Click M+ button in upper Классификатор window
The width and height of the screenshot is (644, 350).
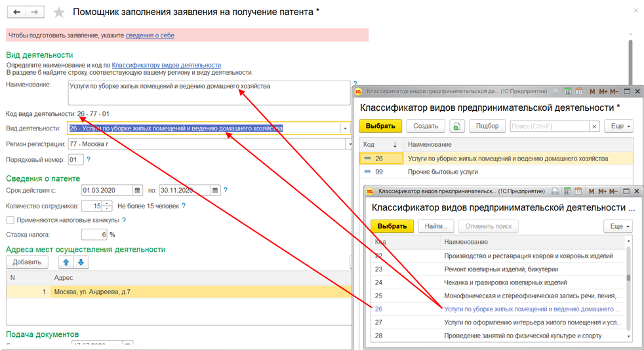603,92
